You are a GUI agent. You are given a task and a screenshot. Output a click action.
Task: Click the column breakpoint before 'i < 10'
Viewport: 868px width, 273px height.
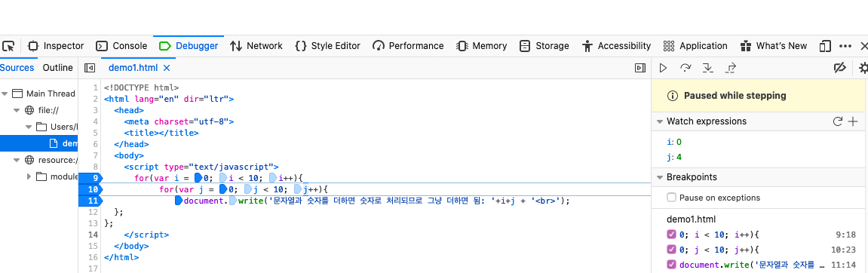coord(223,178)
